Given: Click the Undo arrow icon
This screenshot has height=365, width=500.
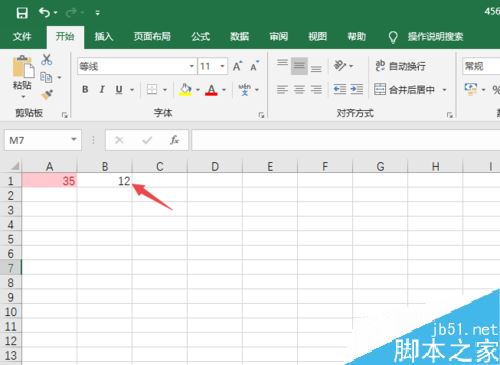Looking at the screenshot, I should coord(44,13).
